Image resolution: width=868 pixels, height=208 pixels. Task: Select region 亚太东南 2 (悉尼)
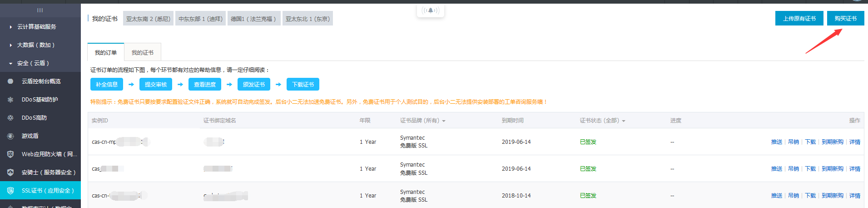148,19
